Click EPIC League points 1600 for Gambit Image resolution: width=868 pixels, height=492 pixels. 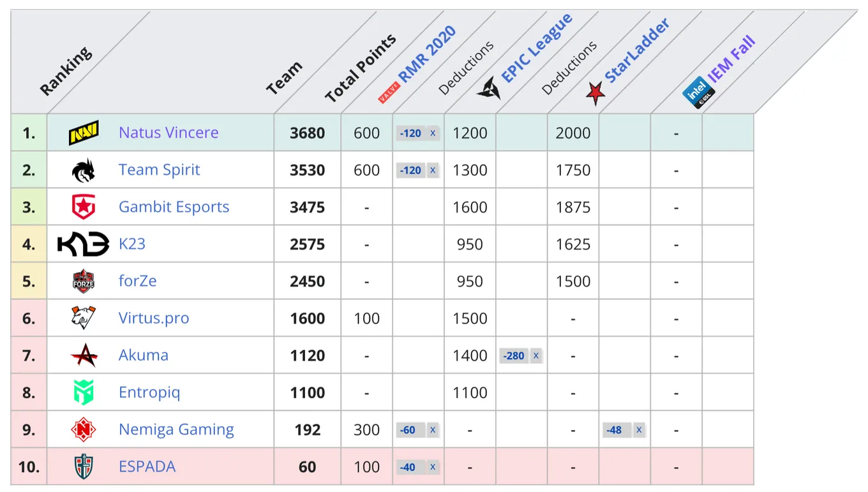pyautogui.click(x=470, y=207)
